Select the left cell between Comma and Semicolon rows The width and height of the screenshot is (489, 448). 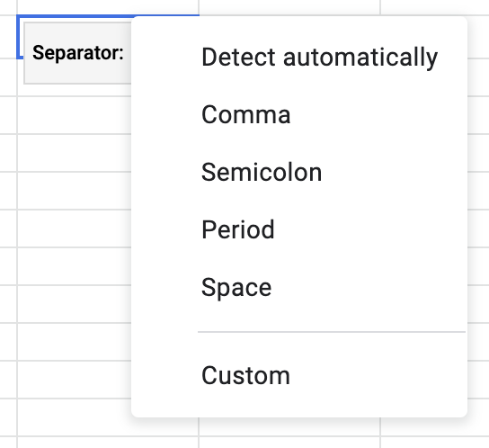pyautogui.click(x=75, y=153)
